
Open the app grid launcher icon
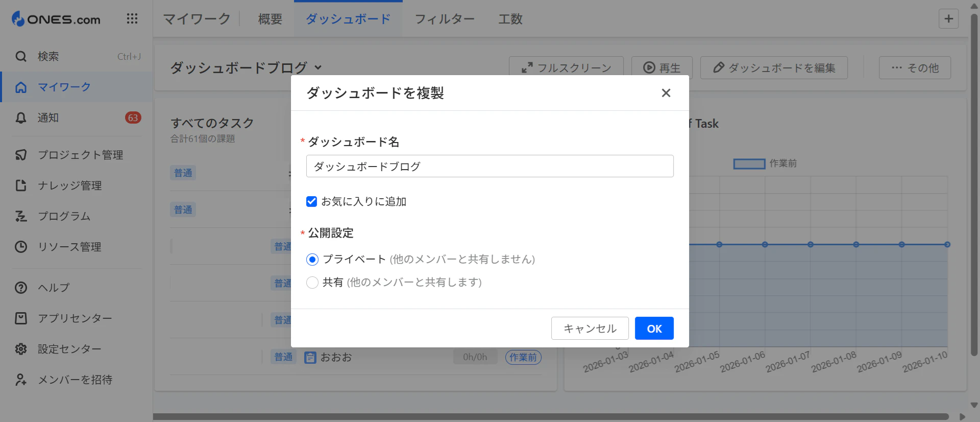(x=132, y=19)
